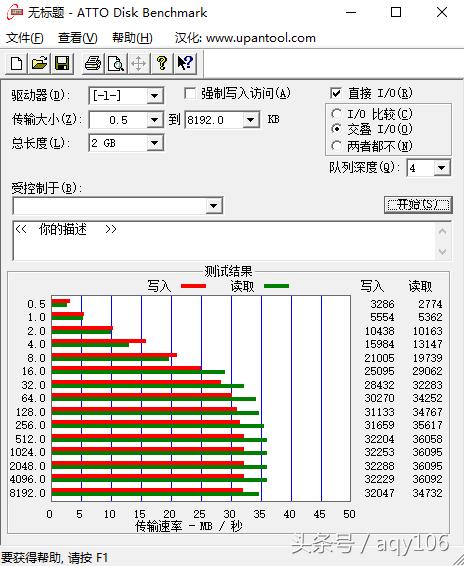Click the 测试结果 group title
This screenshot has height=566, width=464.
[x=228, y=271]
